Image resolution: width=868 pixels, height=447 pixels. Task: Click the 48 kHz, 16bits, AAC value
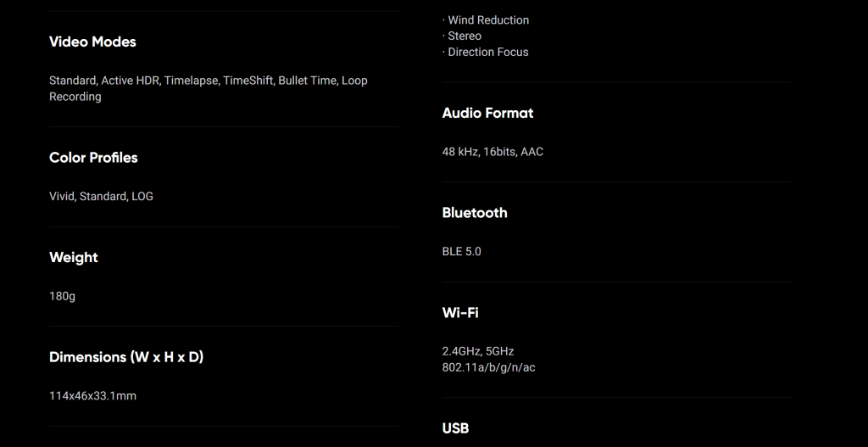492,152
